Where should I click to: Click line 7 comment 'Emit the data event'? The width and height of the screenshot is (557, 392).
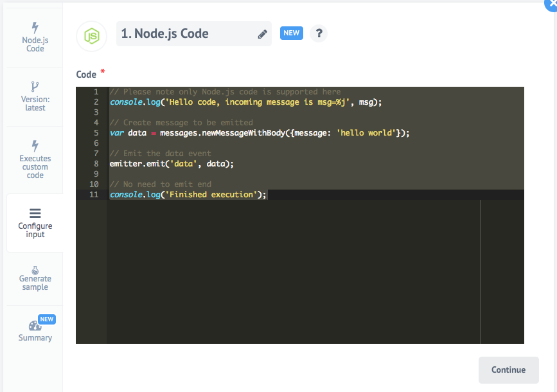160,154
